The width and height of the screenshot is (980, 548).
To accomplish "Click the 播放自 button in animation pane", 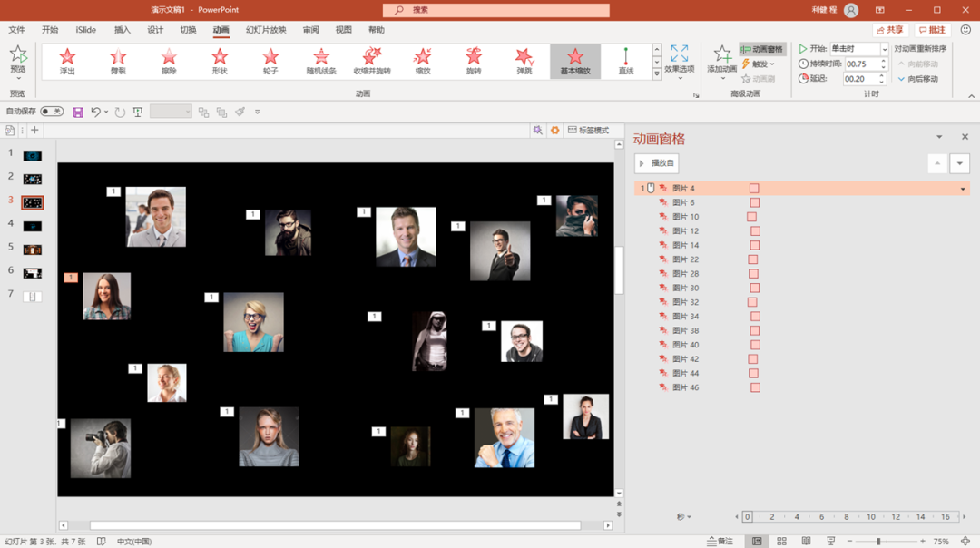I will pyautogui.click(x=656, y=163).
